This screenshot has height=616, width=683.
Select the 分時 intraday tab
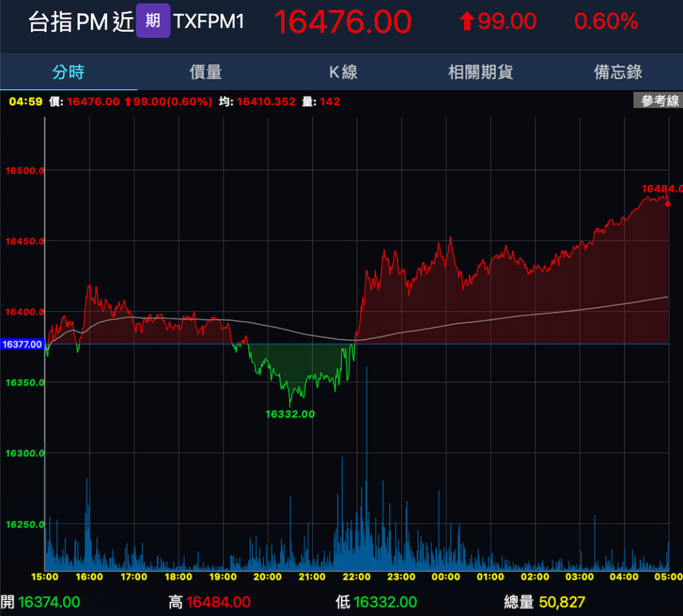coord(68,72)
